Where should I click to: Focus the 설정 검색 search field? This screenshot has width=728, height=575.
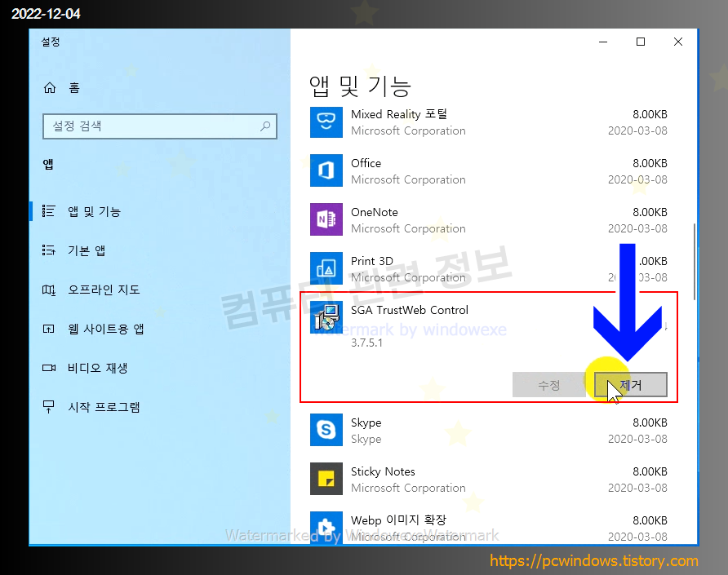pos(160,126)
